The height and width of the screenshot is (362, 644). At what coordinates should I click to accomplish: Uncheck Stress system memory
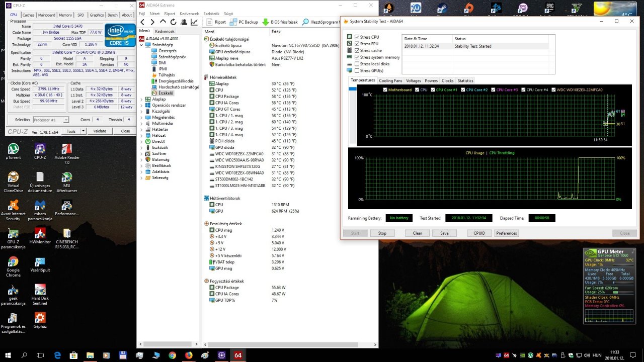[357, 57]
